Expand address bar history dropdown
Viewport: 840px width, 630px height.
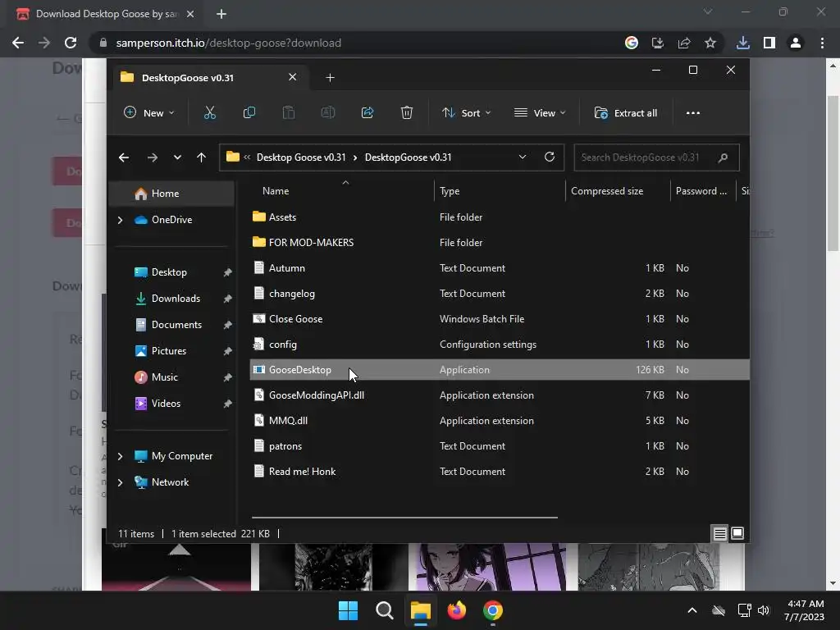523,157
